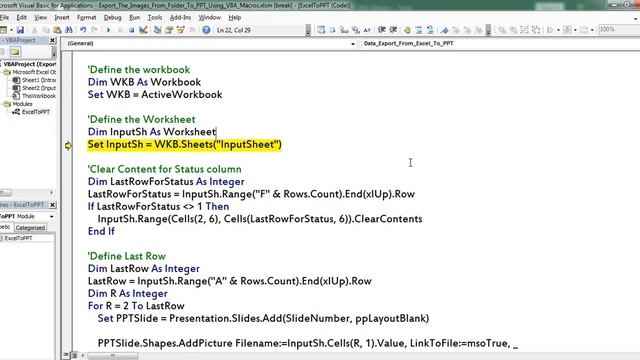Open Project Explorer from toolbar icon
Screen dimensions: 640x360
pos(157,30)
